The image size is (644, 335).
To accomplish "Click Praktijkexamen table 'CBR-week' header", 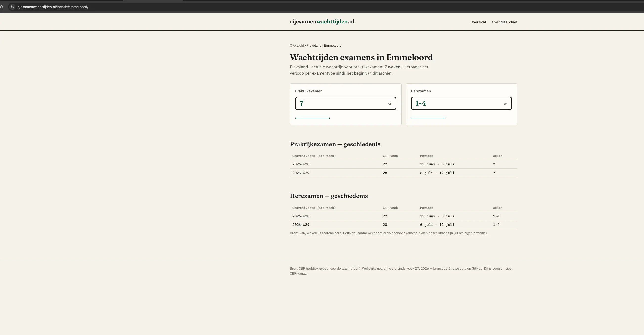I will tap(390, 156).
